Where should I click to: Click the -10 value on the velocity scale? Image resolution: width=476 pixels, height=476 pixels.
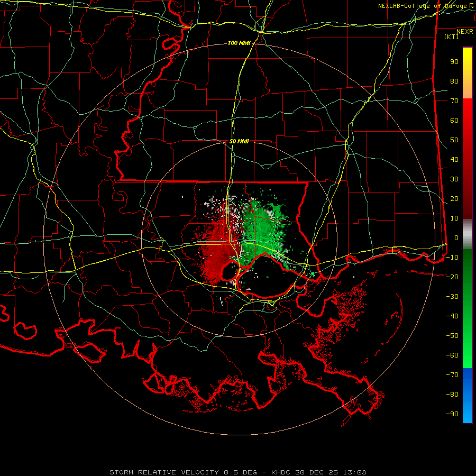point(452,258)
